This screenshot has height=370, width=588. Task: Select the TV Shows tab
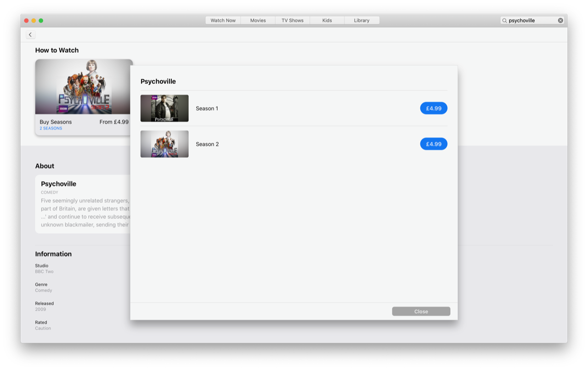click(293, 20)
